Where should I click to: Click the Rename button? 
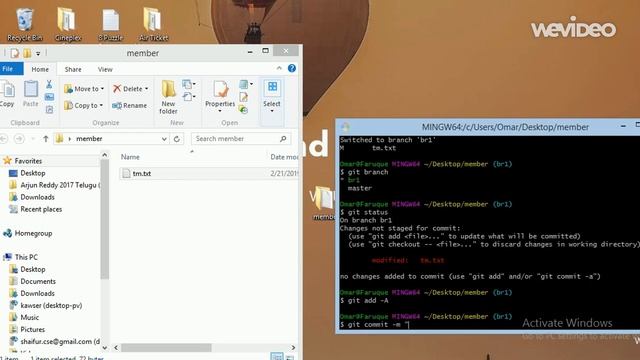[x=129, y=105]
